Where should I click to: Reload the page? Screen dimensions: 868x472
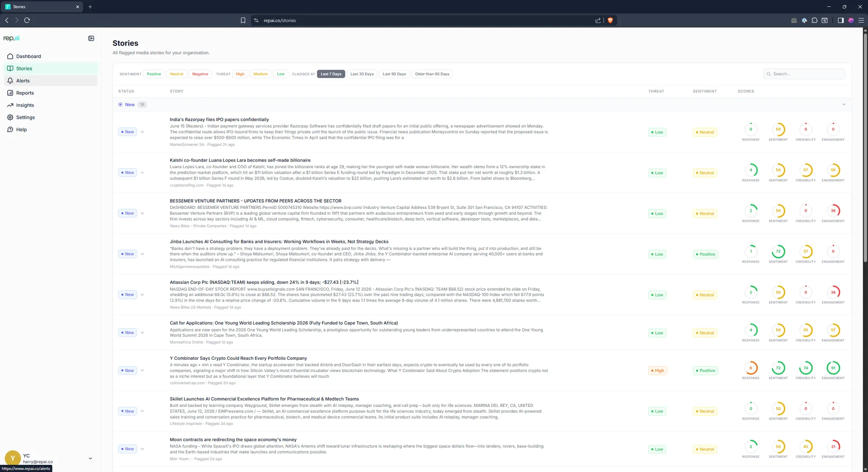pyautogui.click(x=27, y=20)
